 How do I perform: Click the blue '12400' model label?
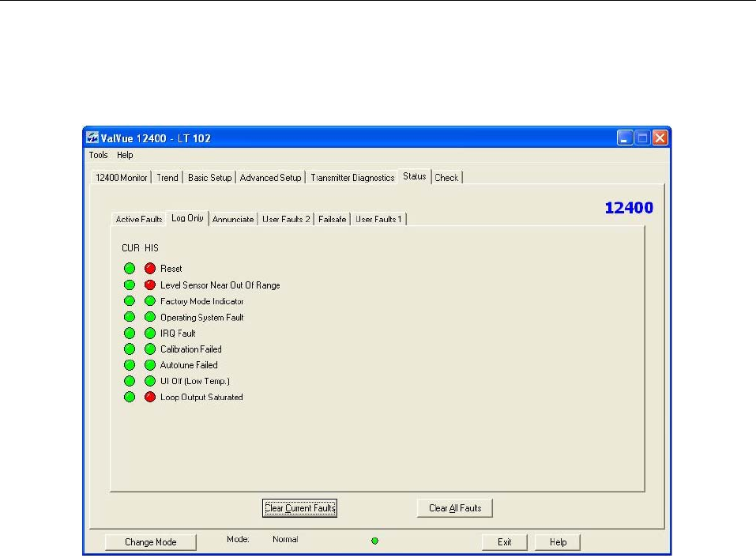(x=629, y=208)
